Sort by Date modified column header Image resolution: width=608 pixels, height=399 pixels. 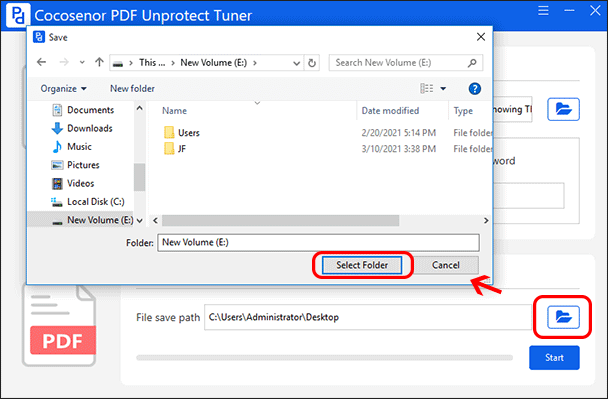pos(390,111)
